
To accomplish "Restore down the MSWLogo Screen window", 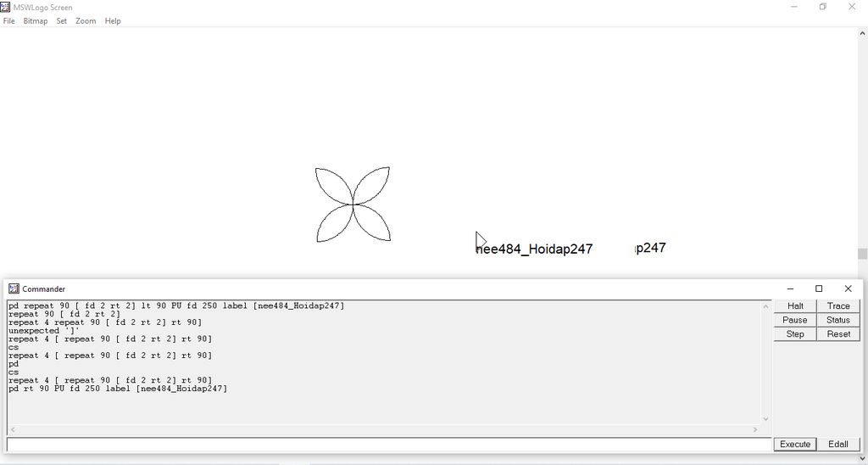I will coord(823,7).
